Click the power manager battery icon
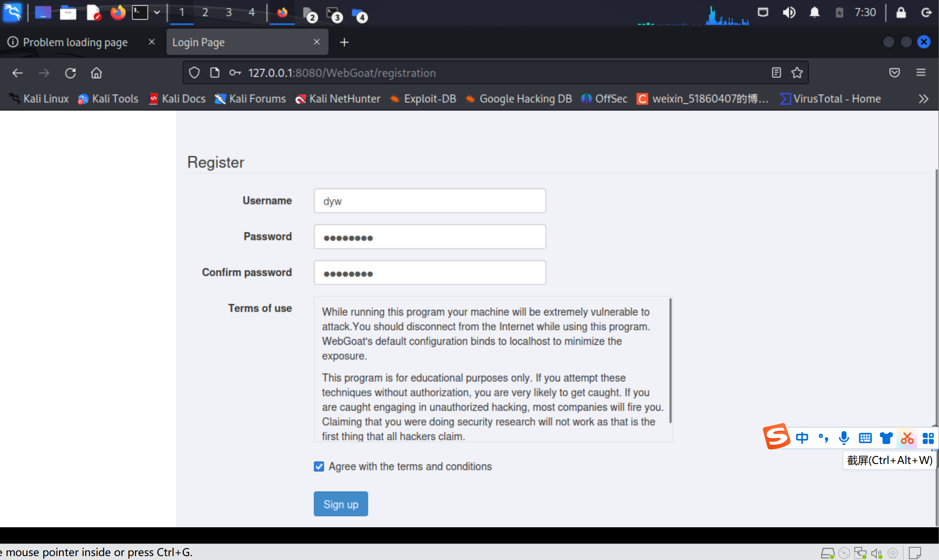This screenshot has width=939, height=560. [839, 12]
